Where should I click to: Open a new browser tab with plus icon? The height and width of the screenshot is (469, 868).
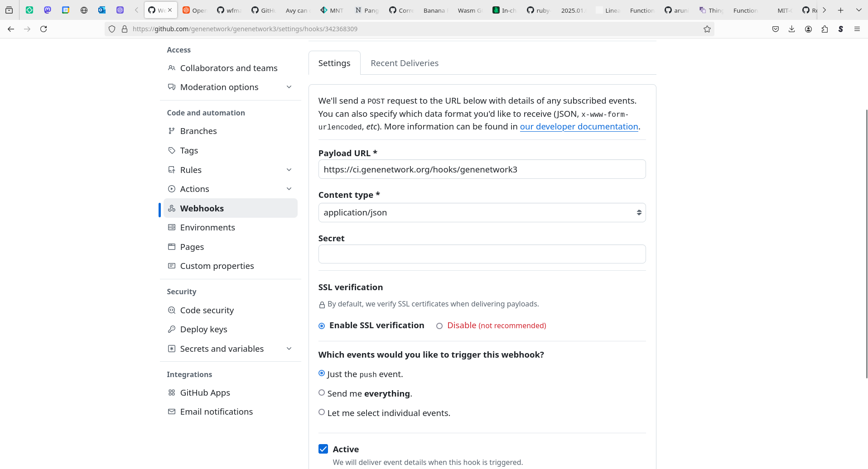point(841,10)
